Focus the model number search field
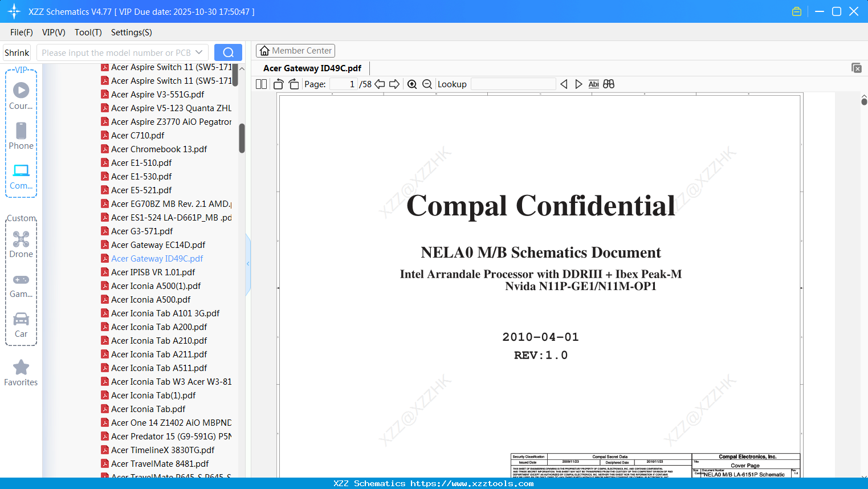Screen dimensions: 868x489 [116, 52]
